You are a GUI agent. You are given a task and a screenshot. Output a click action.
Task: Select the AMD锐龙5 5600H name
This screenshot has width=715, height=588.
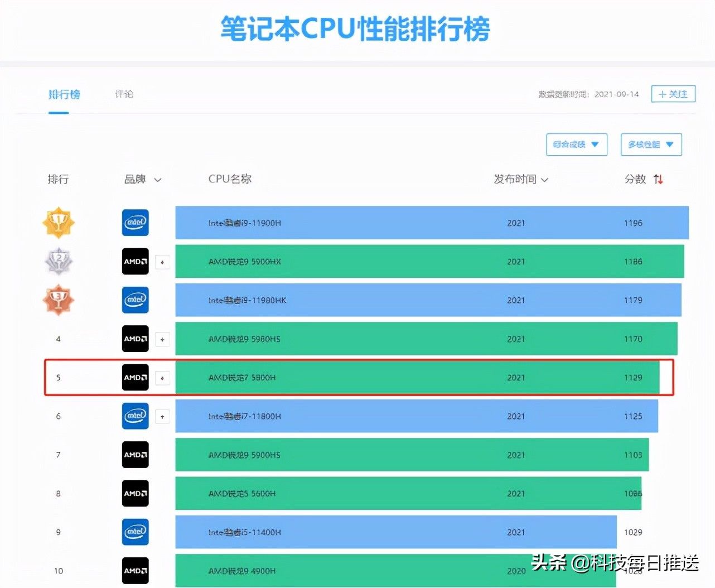click(x=242, y=494)
